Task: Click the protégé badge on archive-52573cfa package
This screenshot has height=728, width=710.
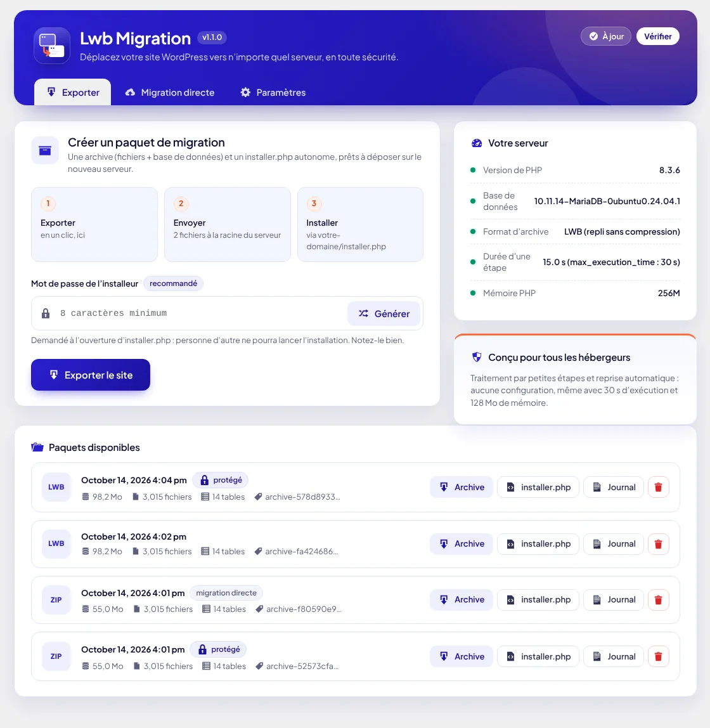Action: tap(218, 649)
